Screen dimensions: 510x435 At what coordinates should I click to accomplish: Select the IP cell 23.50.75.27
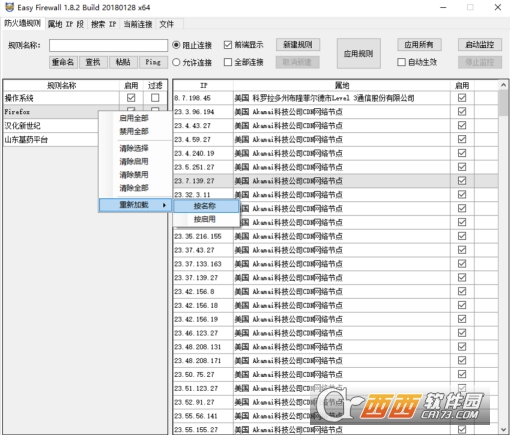[x=203, y=375]
